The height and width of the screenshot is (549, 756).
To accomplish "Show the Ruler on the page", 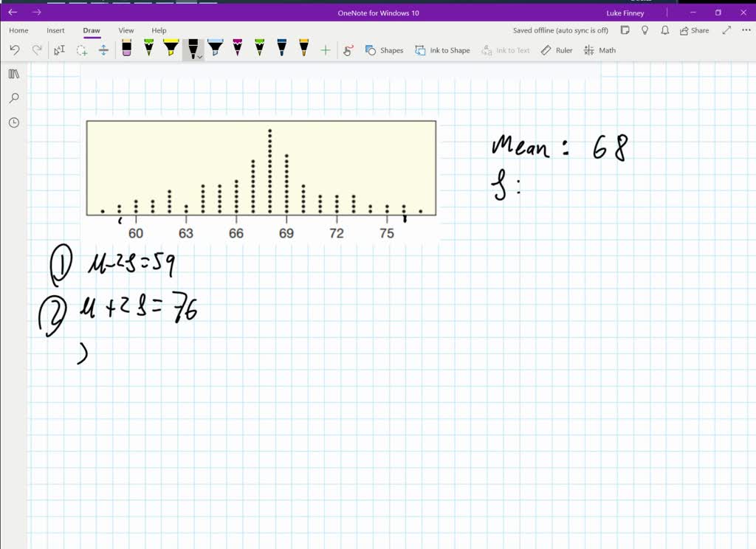I will pos(556,50).
